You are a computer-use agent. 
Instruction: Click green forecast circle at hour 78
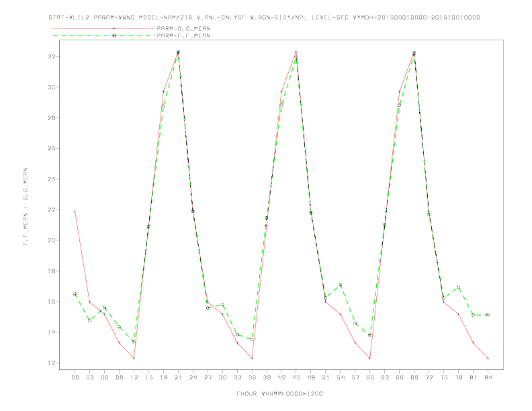458,287
